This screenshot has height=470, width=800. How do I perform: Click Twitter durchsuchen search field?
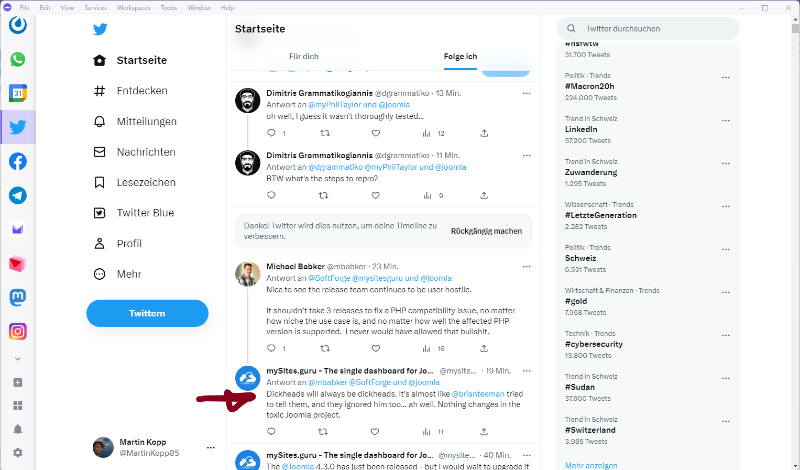point(648,29)
